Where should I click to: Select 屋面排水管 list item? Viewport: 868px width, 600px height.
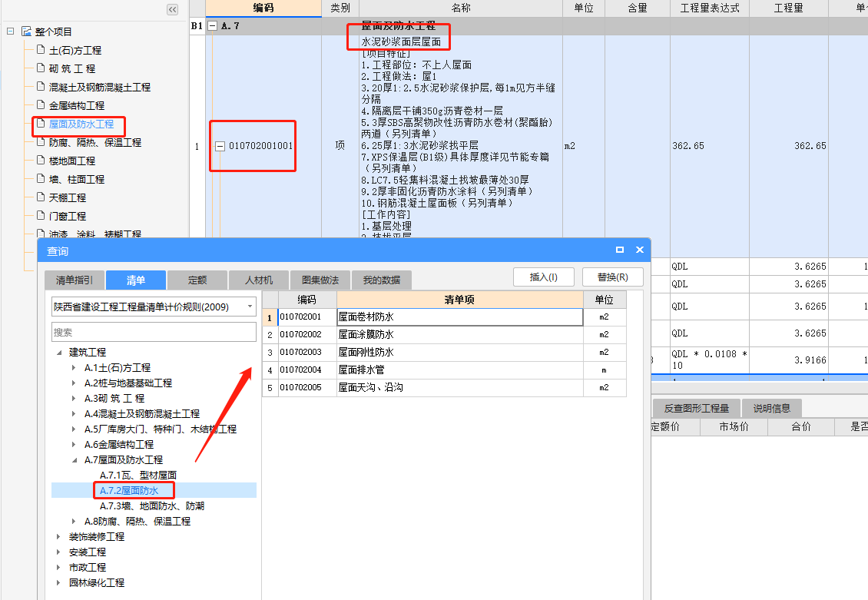click(459, 370)
